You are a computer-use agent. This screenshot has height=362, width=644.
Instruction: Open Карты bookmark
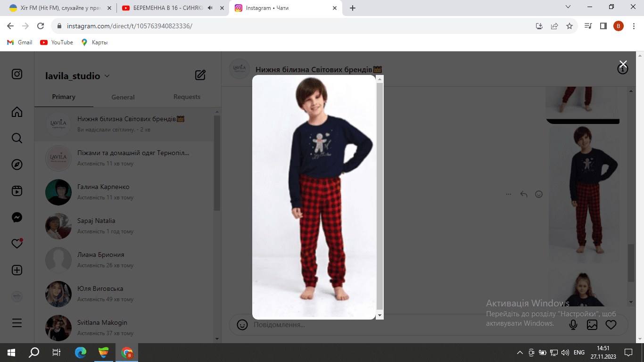94,42
